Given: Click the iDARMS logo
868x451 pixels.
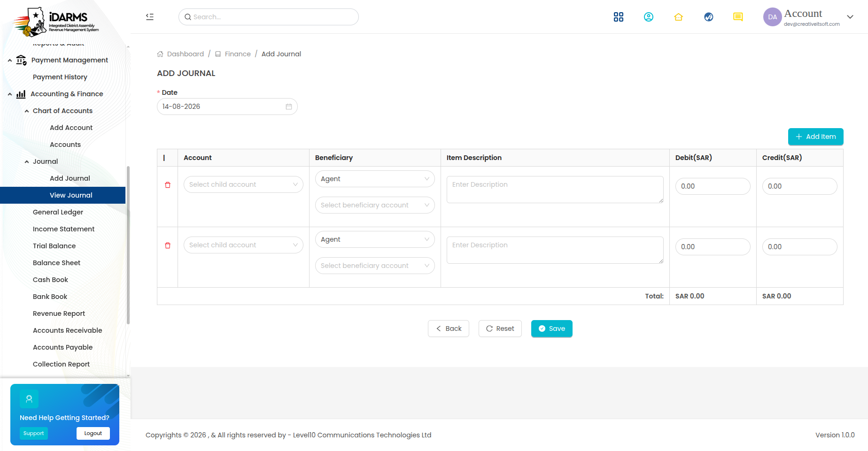Looking at the screenshot, I should point(56,22).
